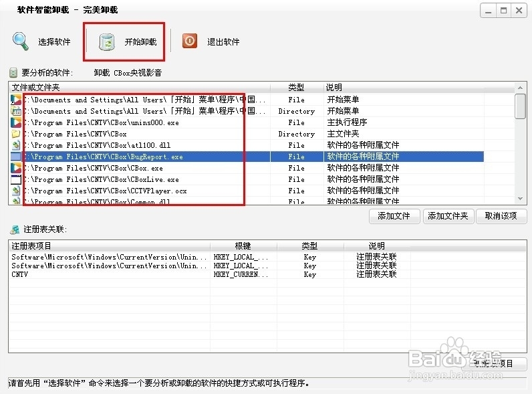
Task: Click the 开始卸载 trash bin icon
Action: (x=106, y=42)
